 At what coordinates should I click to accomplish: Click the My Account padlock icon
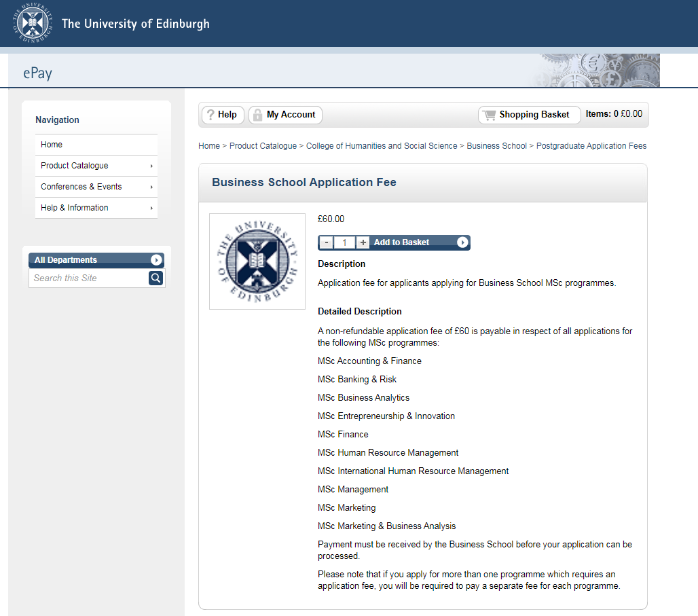coord(257,115)
